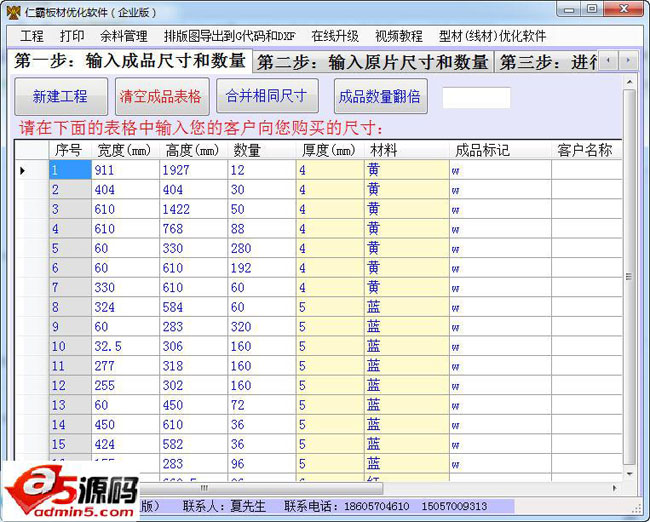
Task: Select quantity cell 88 in row 4
Action: (262, 228)
